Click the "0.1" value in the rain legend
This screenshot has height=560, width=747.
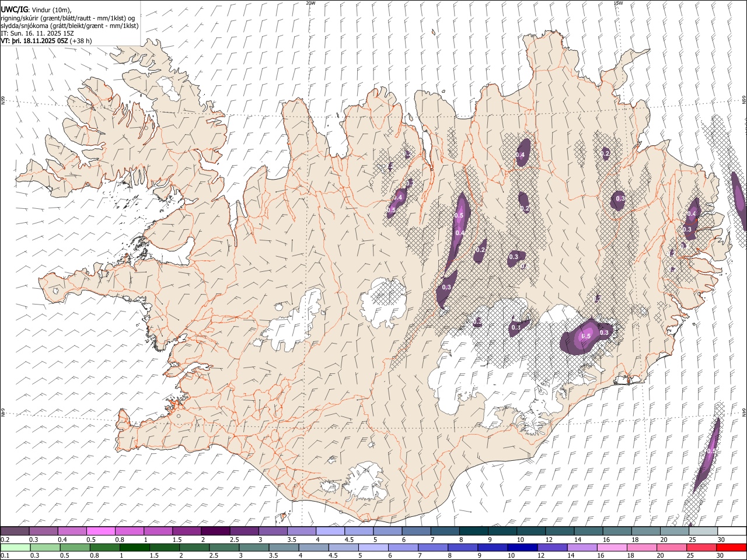4,556
